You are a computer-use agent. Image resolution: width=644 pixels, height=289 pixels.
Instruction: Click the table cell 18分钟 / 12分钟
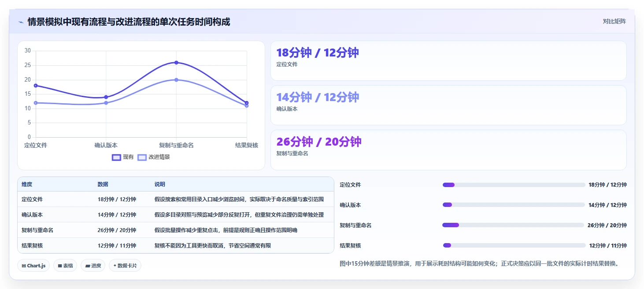pyautogui.click(x=117, y=199)
